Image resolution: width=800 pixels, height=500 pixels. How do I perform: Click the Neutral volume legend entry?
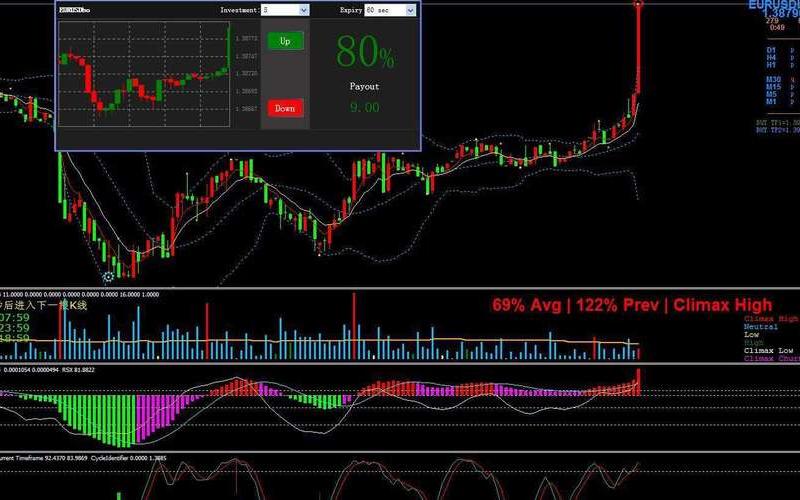(761, 327)
